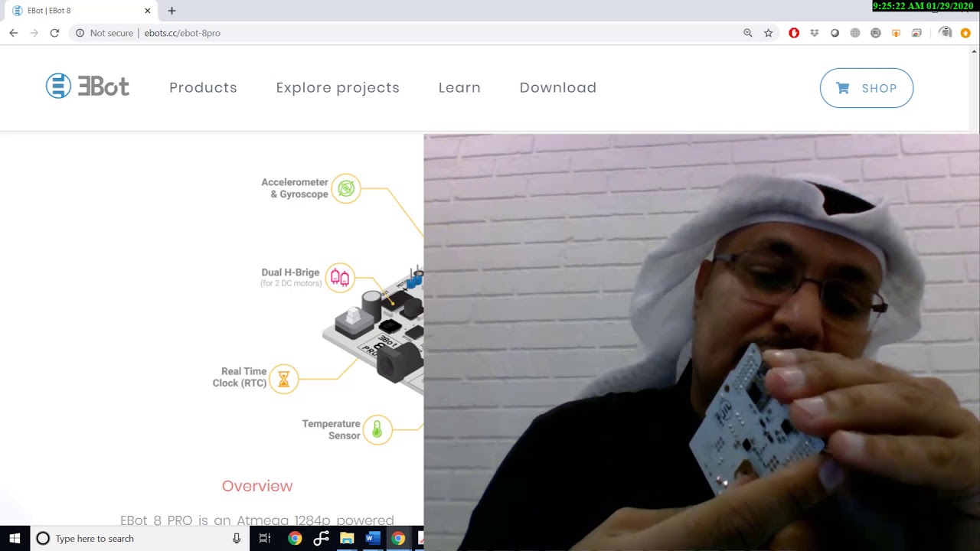This screenshot has width=980, height=551.
Task: Click the webcam video overlay
Action: tap(701, 342)
